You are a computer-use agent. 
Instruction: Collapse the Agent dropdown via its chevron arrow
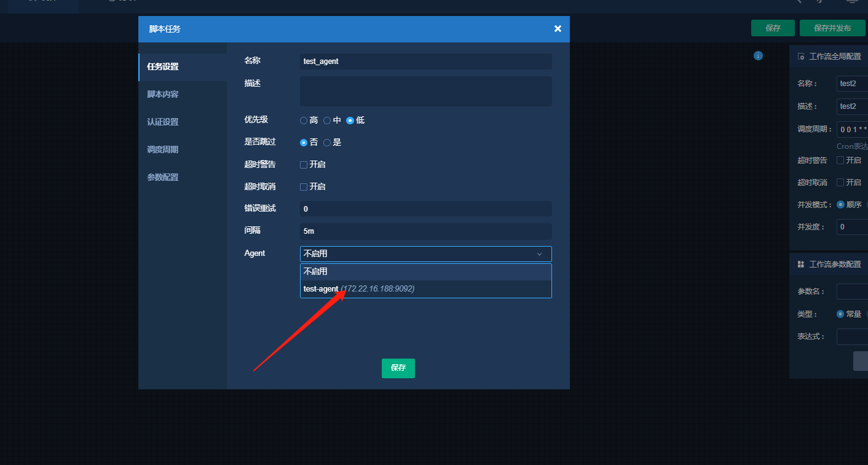(539, 254)
